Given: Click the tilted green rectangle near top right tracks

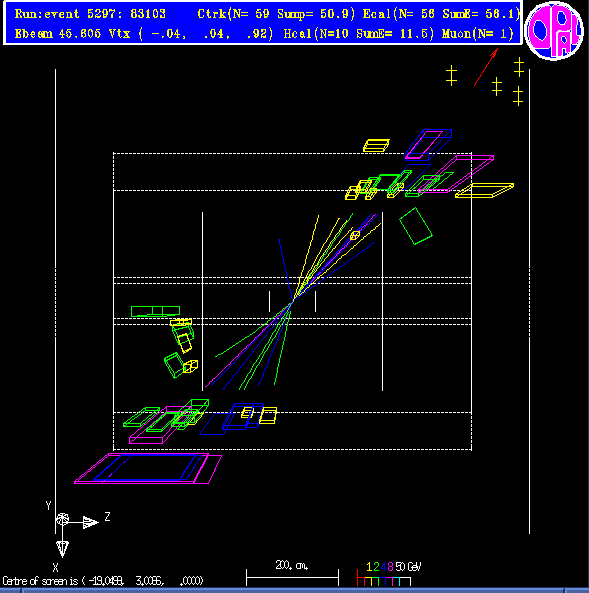Looking at the screenshot, I should [416, 226].
